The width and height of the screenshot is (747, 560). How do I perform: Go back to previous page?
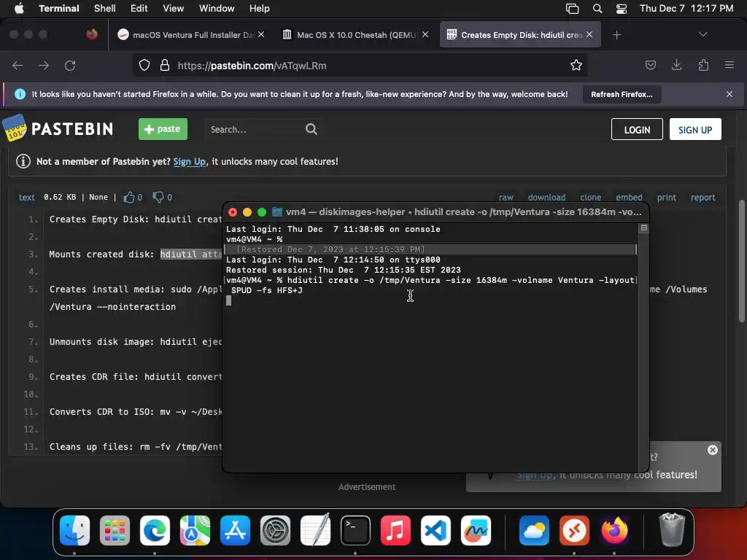click(18, 65)
